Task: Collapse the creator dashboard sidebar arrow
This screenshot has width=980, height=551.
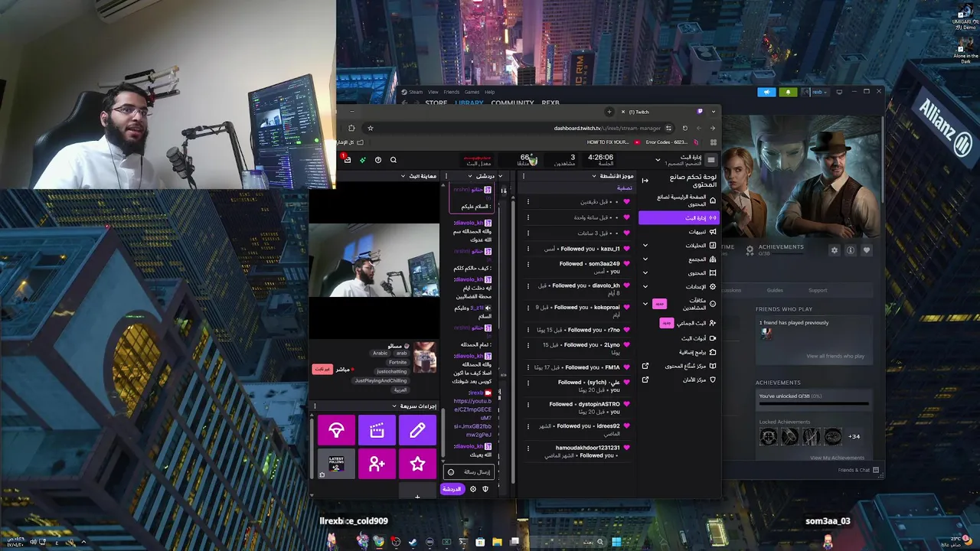Action: (x=645, y=180)
